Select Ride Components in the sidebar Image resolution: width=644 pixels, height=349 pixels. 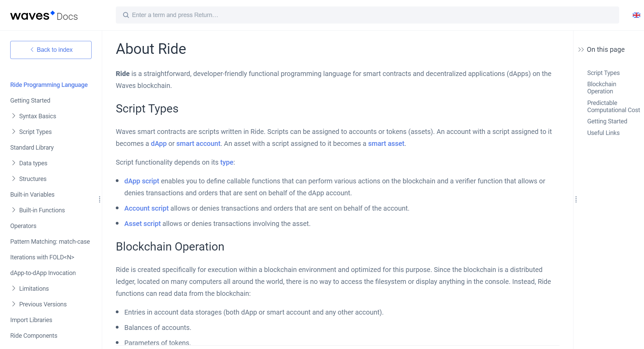(x=33, y=335)
